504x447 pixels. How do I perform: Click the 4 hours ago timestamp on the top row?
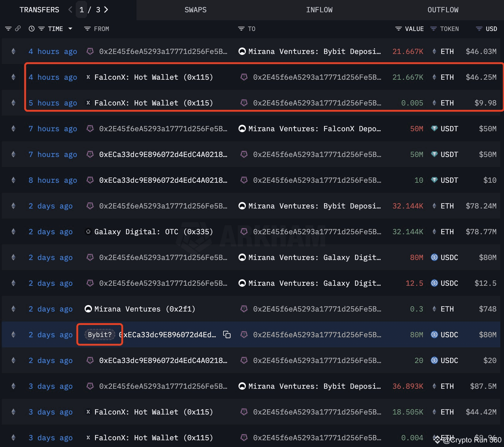click(x=53, y=51)
